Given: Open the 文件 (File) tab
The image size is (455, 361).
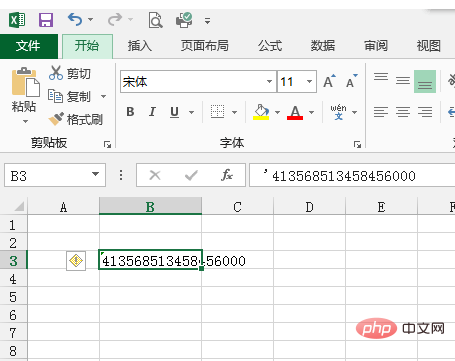Looking at the screenshot, I should click(x=29, y=46).
